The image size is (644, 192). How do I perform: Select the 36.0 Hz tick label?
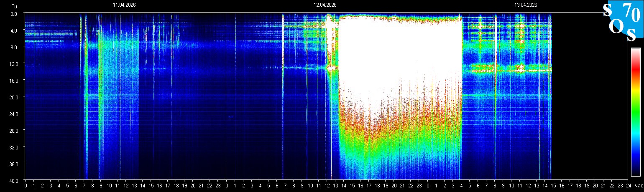(x=14, y=164)
